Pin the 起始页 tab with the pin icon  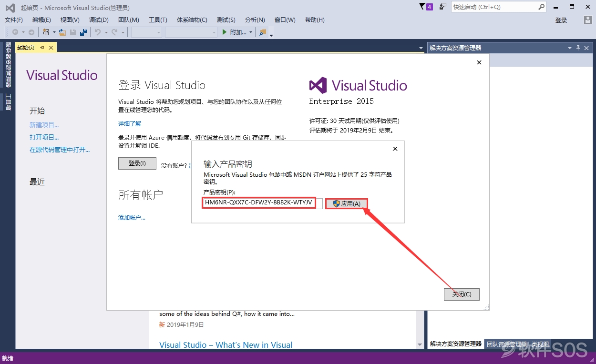(42, 47)
